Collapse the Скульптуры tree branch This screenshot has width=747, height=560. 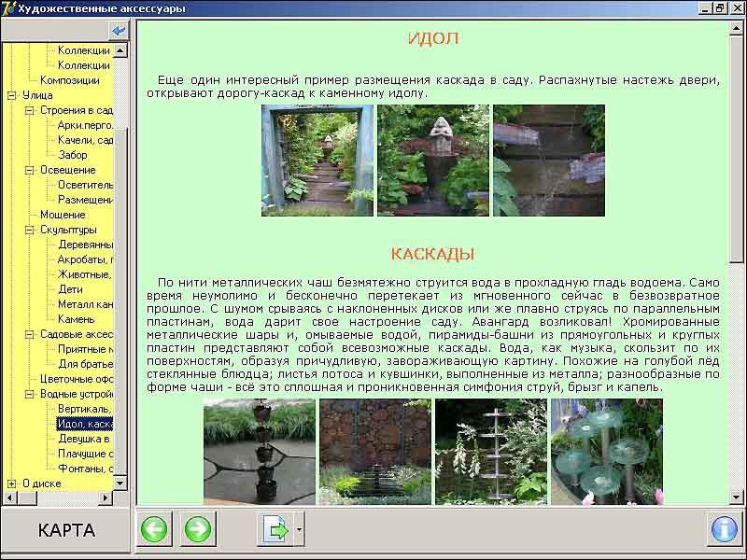click(x=29, y=230)
